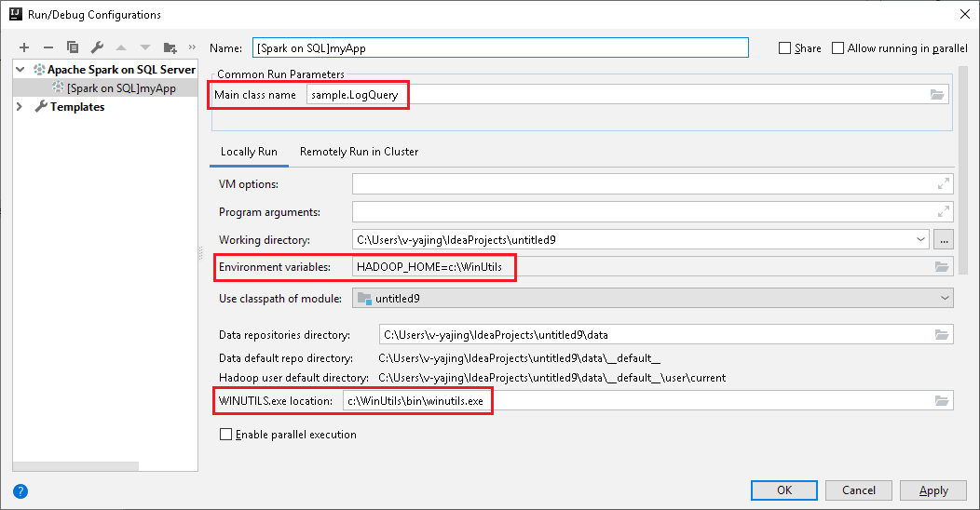Image resolution: width=980 pixels, height=510 pixels.
Task: Show more toolbar actions chevron
Action: point(192,47)
